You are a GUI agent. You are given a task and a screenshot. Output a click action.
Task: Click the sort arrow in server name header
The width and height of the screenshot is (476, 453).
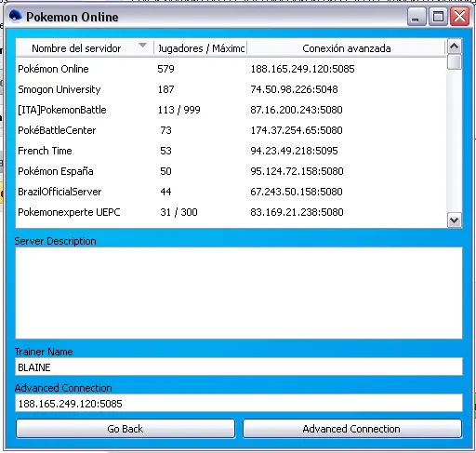point(142,46)
